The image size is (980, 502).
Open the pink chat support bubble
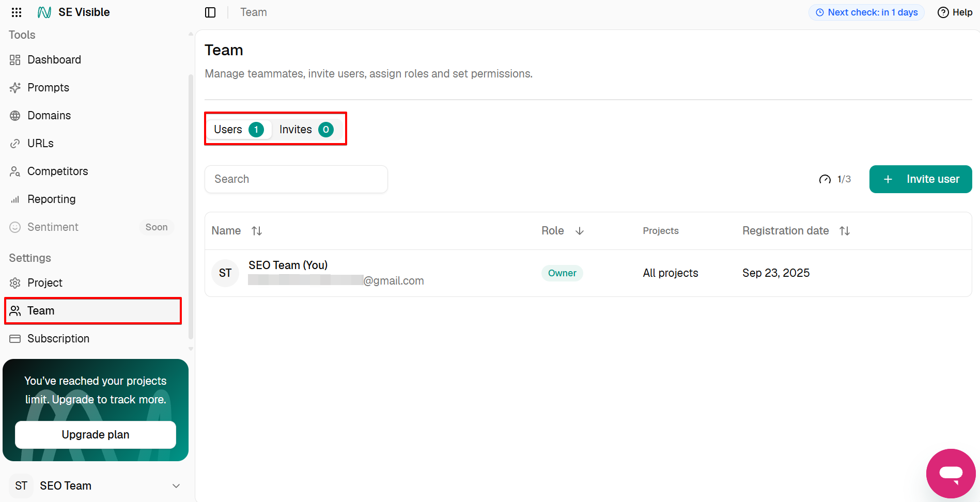pos(951,474)
